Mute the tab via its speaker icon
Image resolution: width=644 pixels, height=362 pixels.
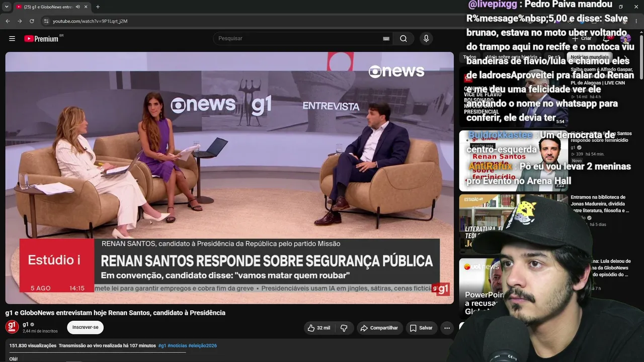[77, 7]
